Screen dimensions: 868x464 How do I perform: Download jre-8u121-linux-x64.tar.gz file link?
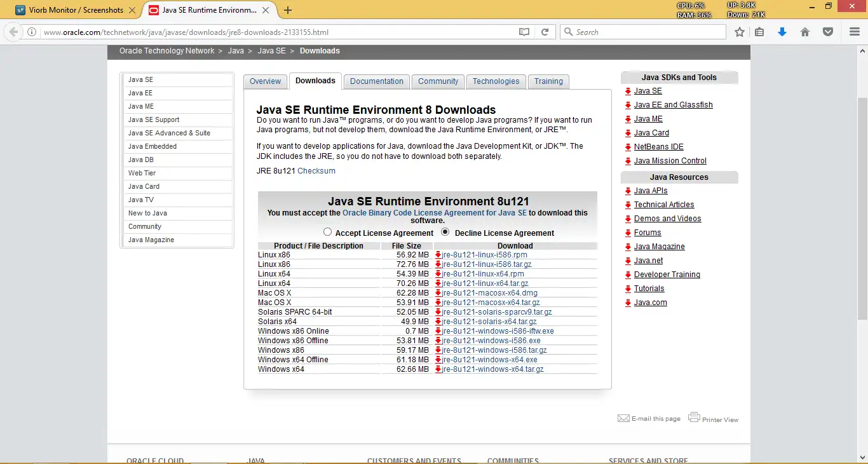click(485, 283)
